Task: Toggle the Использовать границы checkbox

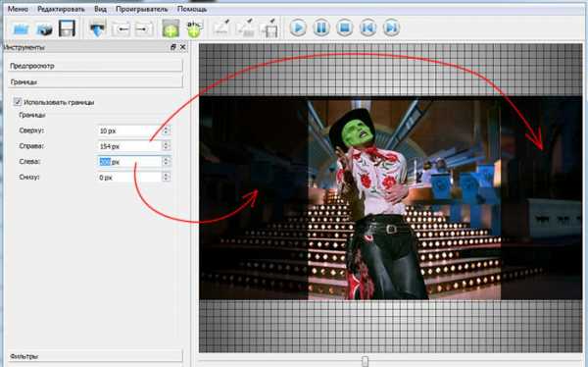Action: (18, 102)
